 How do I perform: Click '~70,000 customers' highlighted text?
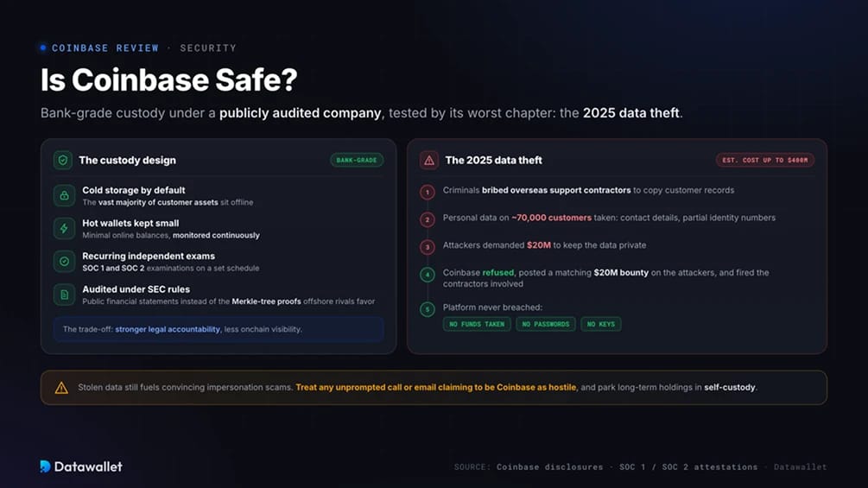551,218
